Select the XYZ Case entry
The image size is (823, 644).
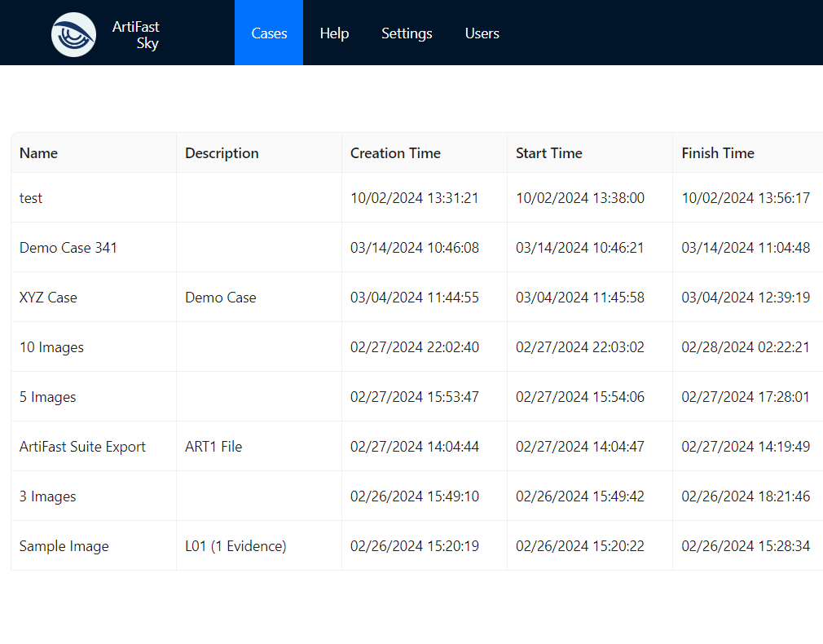click(48, 298)
